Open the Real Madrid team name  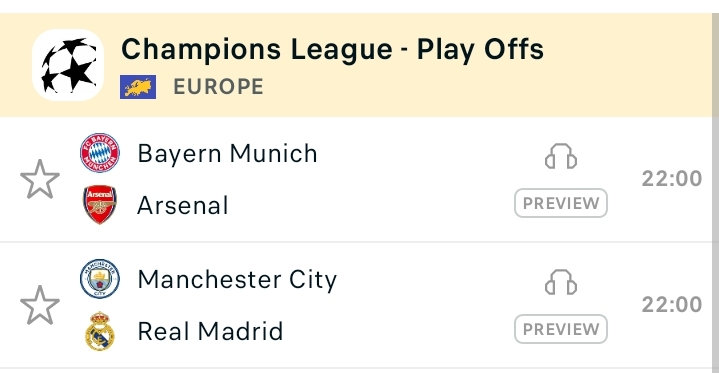pyautogui.click(x=210, y=331)
